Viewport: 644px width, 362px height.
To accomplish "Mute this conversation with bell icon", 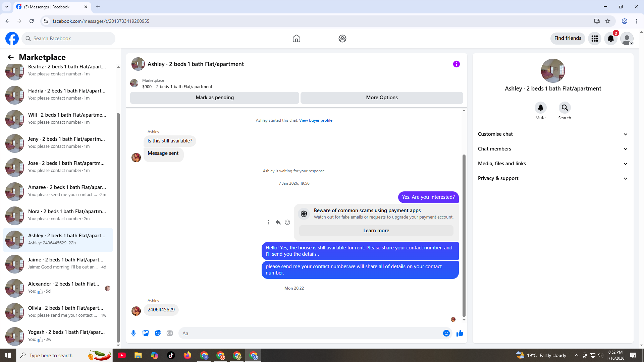I will (540, 108).
